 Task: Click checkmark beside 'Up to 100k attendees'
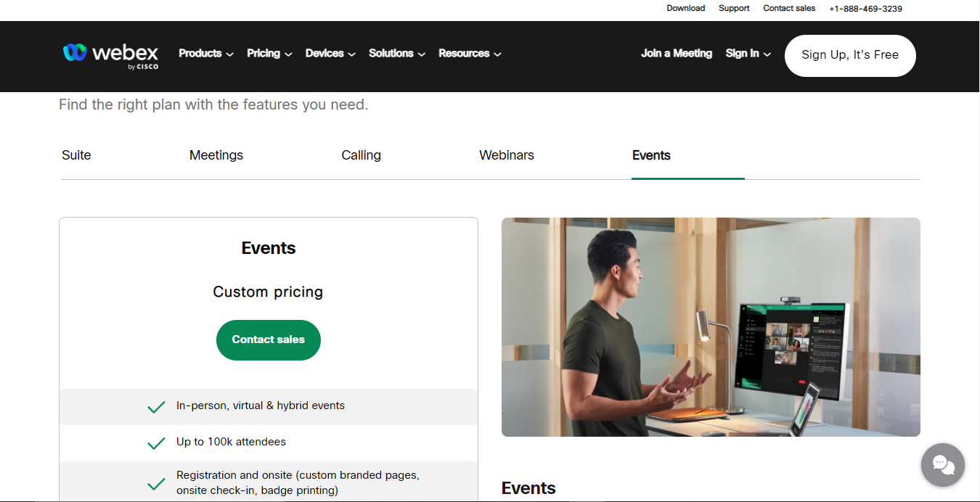tap(156, 443)
